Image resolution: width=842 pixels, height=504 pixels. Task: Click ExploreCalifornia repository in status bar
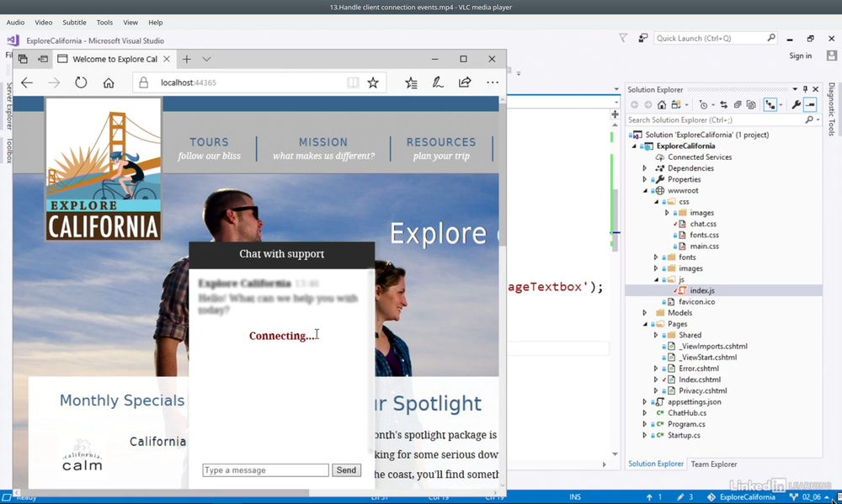click(x=741, y=497)
